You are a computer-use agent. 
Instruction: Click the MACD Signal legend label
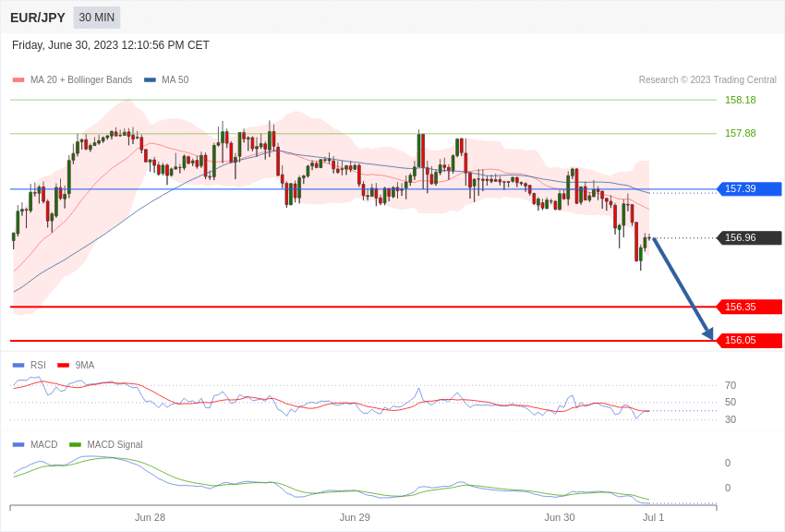[x=115, y=444]
